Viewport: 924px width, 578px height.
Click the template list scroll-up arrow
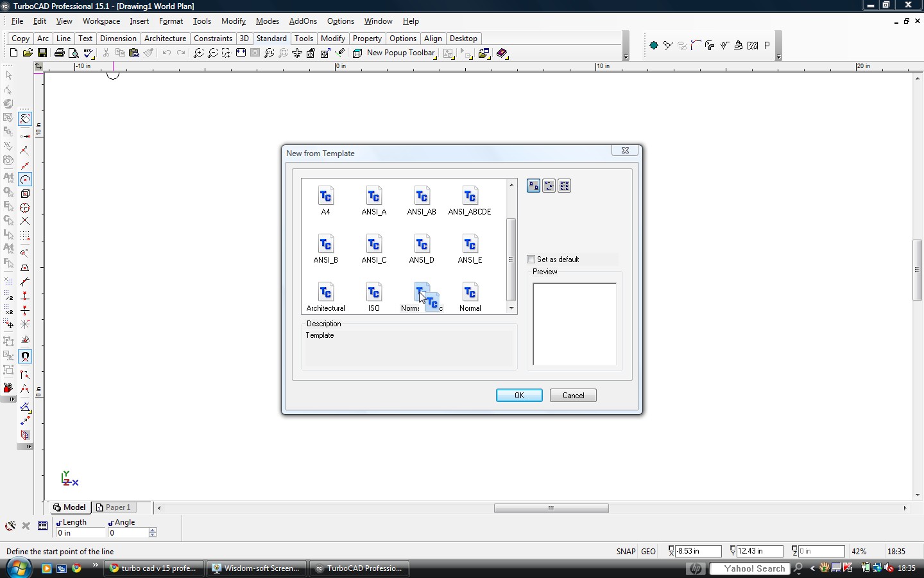tap(511, 185)
